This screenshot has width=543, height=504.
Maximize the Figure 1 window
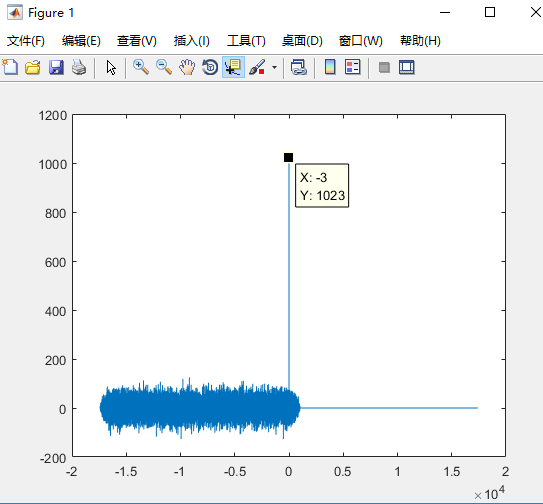pyautogui.click(x=490, y=12)
